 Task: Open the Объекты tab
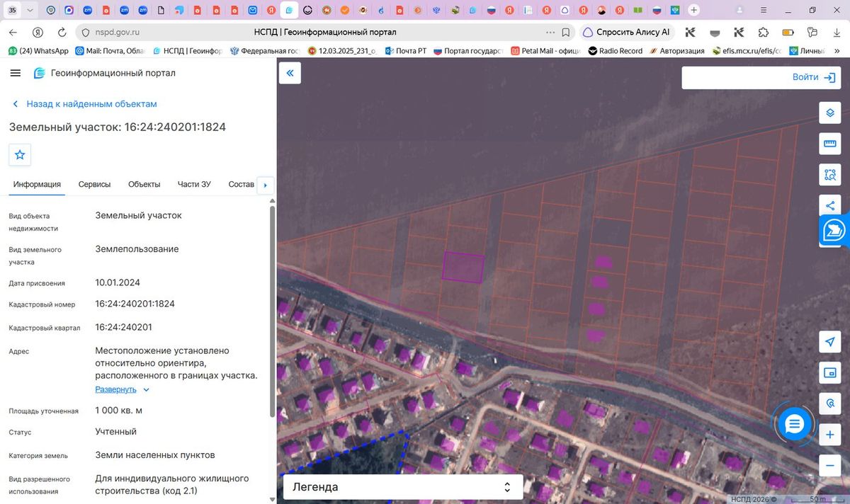[144, 184]
